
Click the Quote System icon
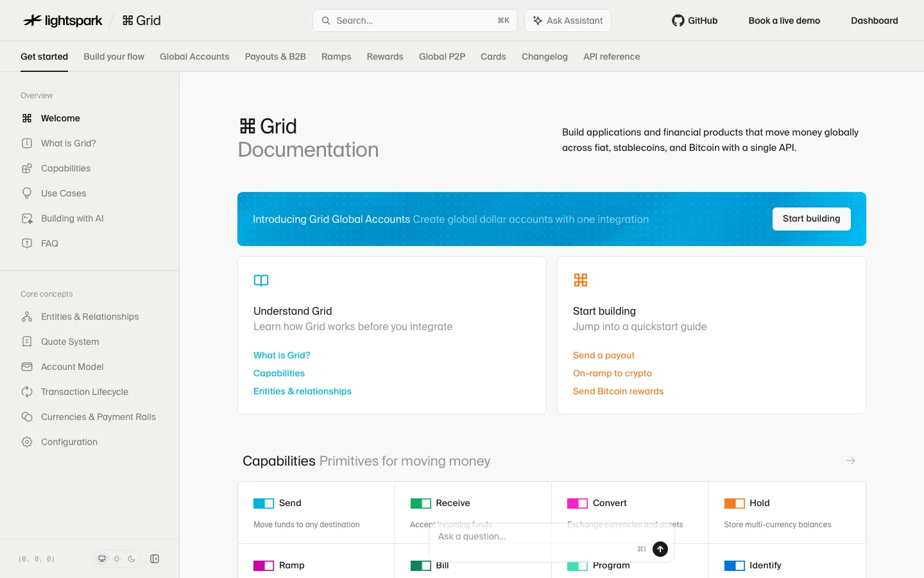click(27, 342)
